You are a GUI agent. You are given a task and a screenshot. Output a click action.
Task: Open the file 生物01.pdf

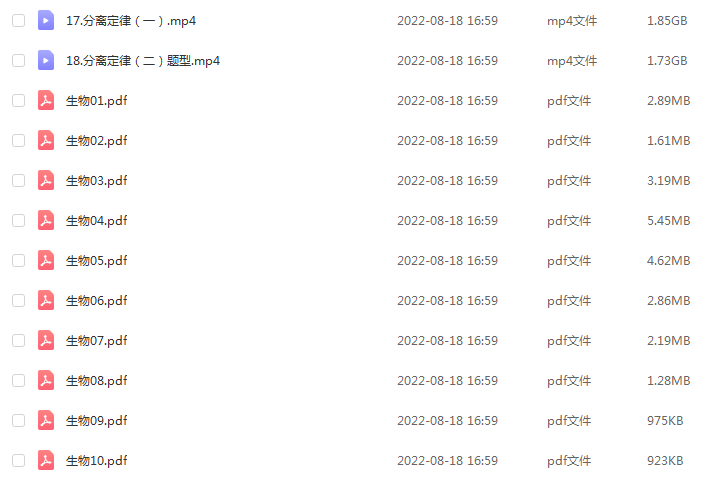tap(97, 101)
